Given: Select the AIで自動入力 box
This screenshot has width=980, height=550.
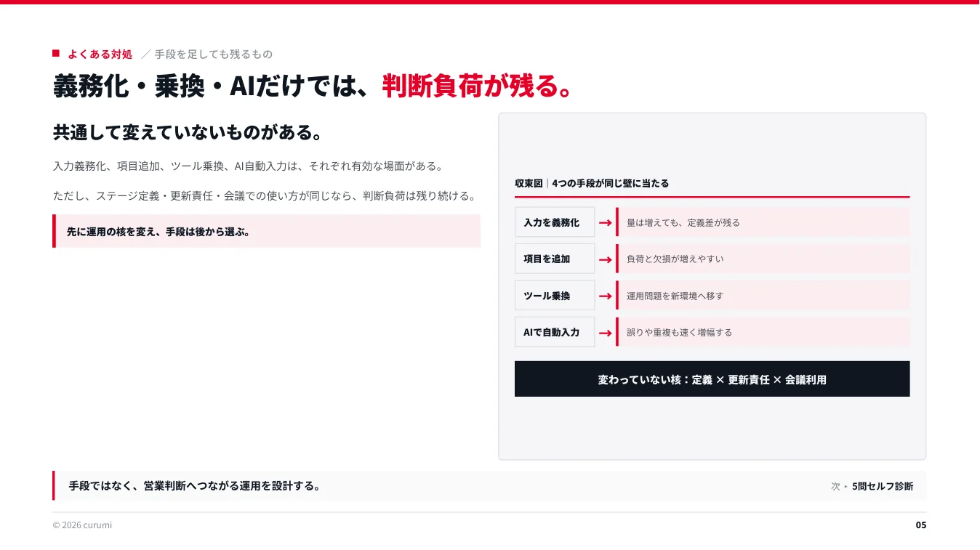Looking at the screenshot, I should tap(555, 332).
